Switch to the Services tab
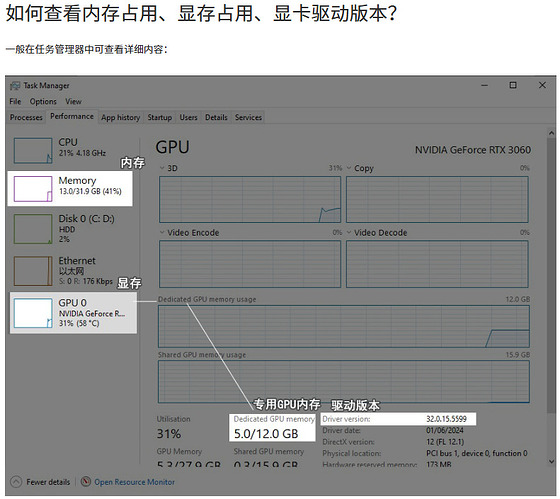The width and height of the screenshot is (560, 499). click(x=248, y=118)
